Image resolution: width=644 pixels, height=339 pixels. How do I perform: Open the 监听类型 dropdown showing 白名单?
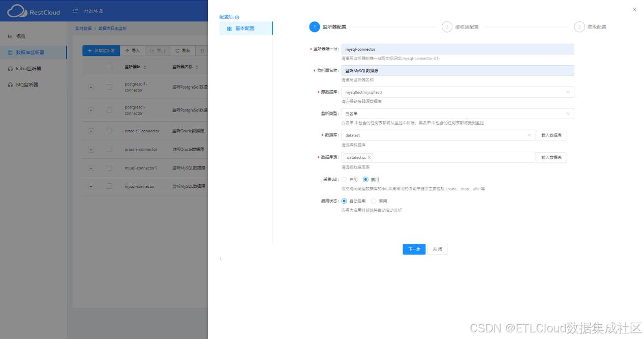[x=457, y=114]
